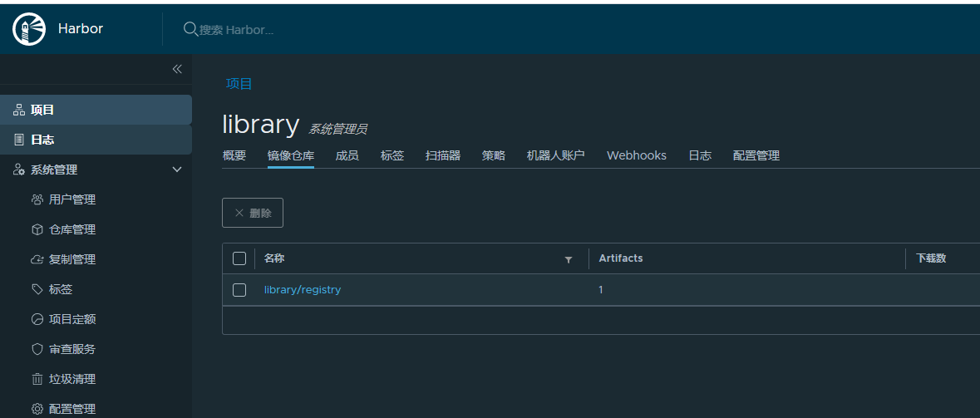This screenshot has width=980, height=418.
Task: Open the library/registry repository link
Action: pyautogui.click(x=303, y=290)
